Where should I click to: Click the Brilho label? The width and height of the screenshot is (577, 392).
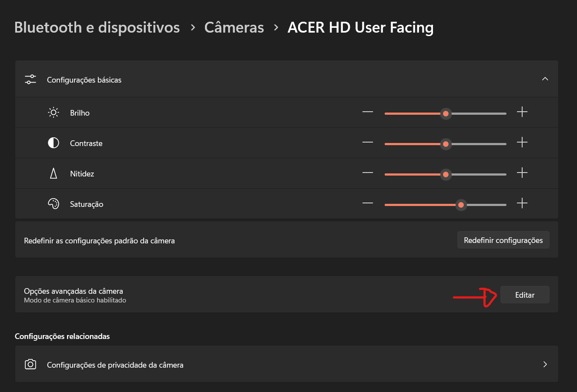pos(80,113)
